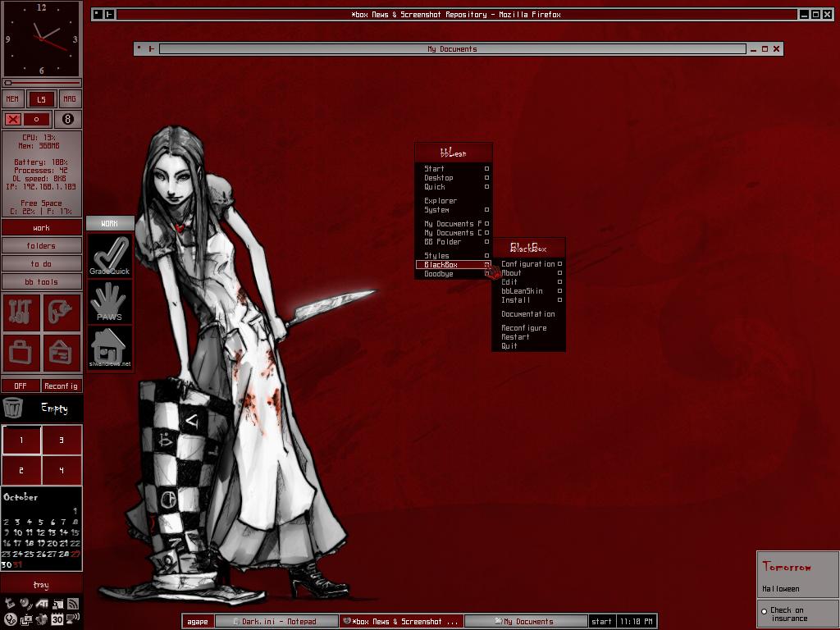Click the Reconfig button in sidebar

click(x=62, y=386)
